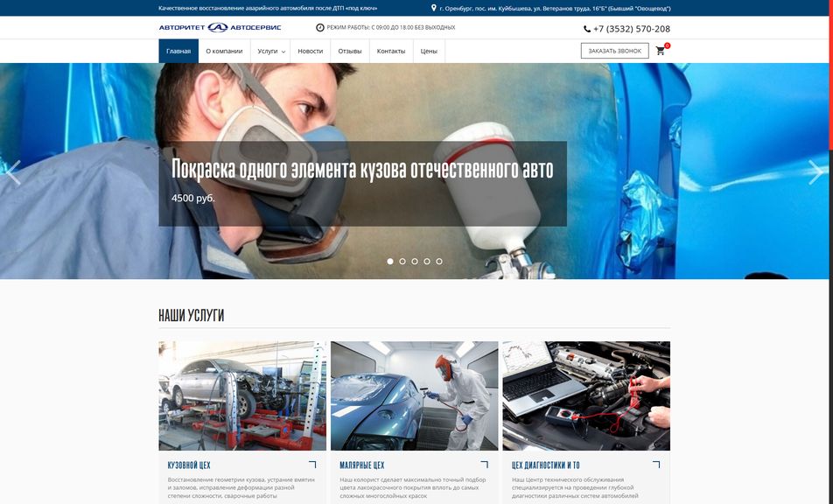This screenshot has height=504, width=833.
Task: Click the map pin address icon
Action: pos(433,8)
